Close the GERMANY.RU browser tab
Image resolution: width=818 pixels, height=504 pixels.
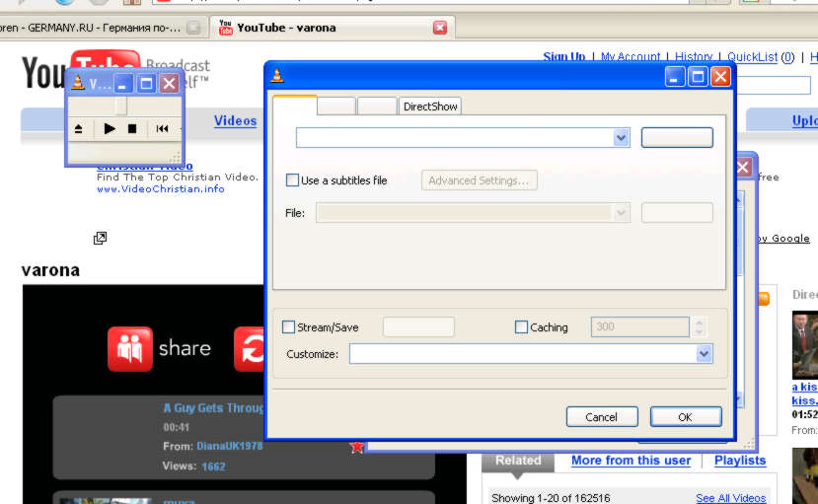[193, 28]
